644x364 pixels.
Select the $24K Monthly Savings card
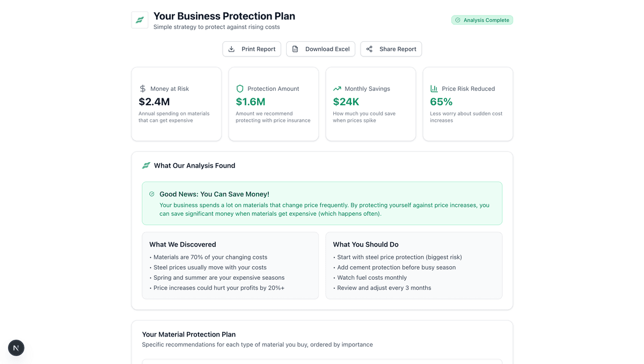pyautogui.click(x=370, y=104)
